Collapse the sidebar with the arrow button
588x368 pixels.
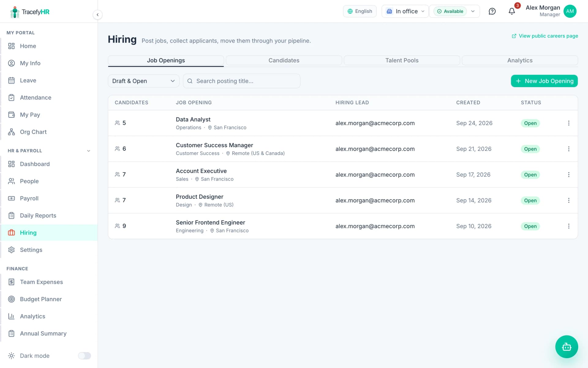(x=97, y=14)
